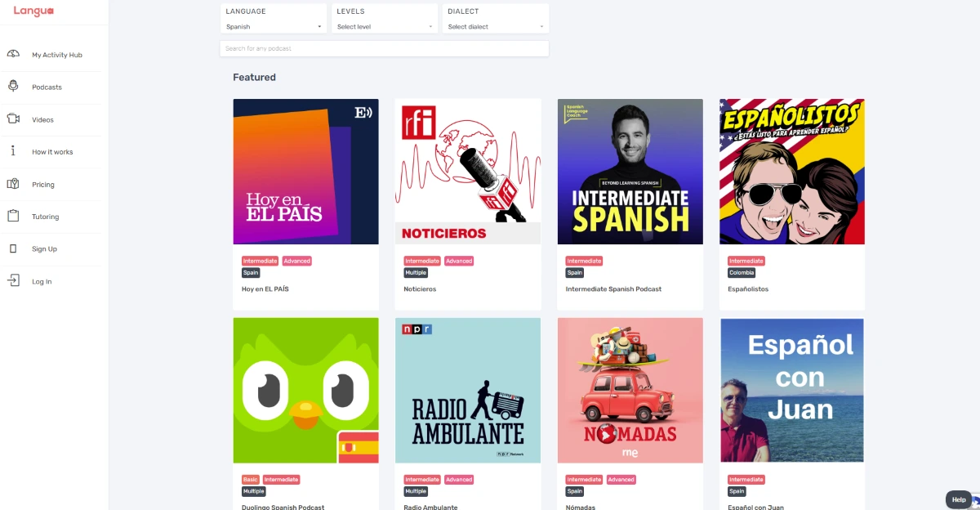Click the Spain tag on Hoy en EL PAÍS

click(251, 273)
